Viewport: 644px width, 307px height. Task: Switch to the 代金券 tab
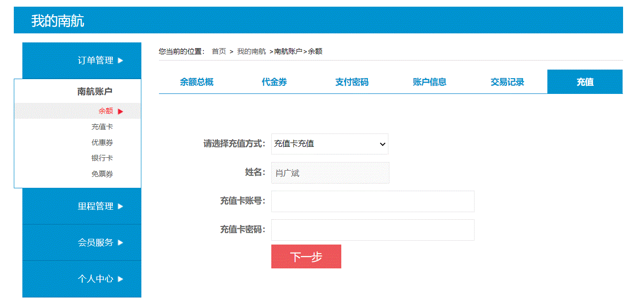pos(274,82)
